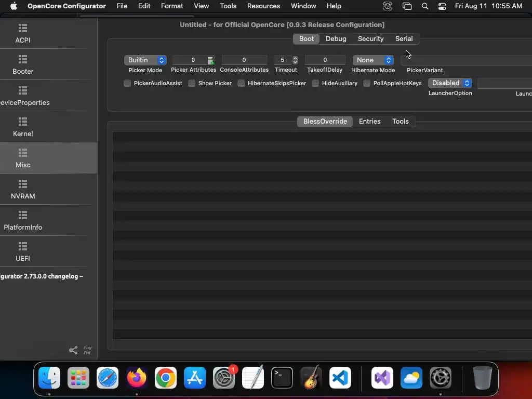Launch Google Chrome from the dock
This screenshot has width=532, height=399.
[x=166, y=378]
